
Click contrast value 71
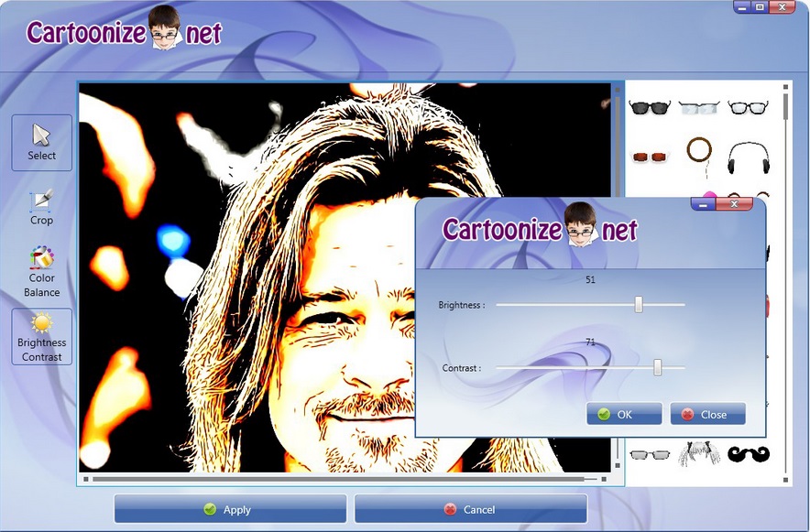click(590, 342)
